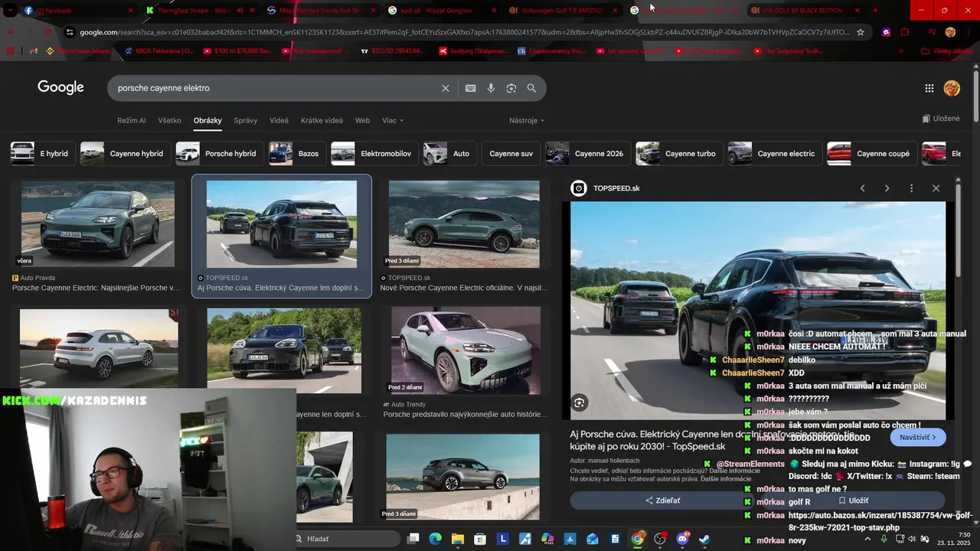980x551 pixels.
Task: Open Steam from the taskbar
Action: [x=704, y=539]
